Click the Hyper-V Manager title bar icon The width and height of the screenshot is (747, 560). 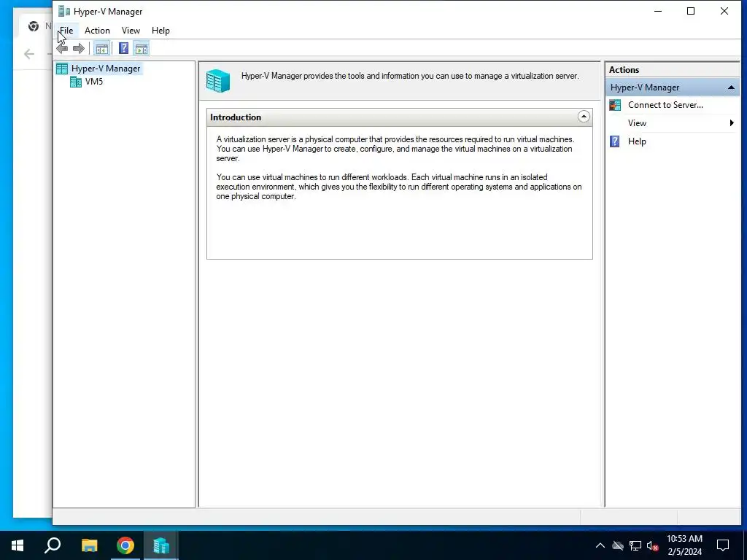click(x=64, y=11)
